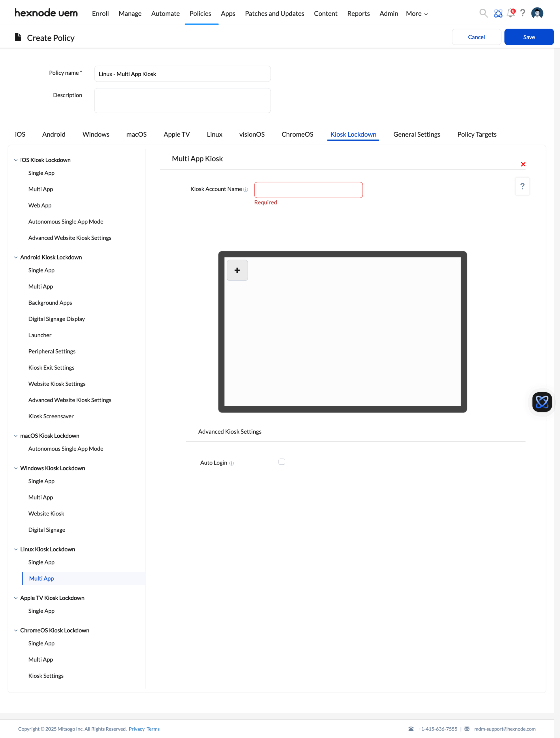This screenshot has width=560, height=738.
Task: Add an app with the plus button
Action: pyautogui.click(x=237, y=270)
